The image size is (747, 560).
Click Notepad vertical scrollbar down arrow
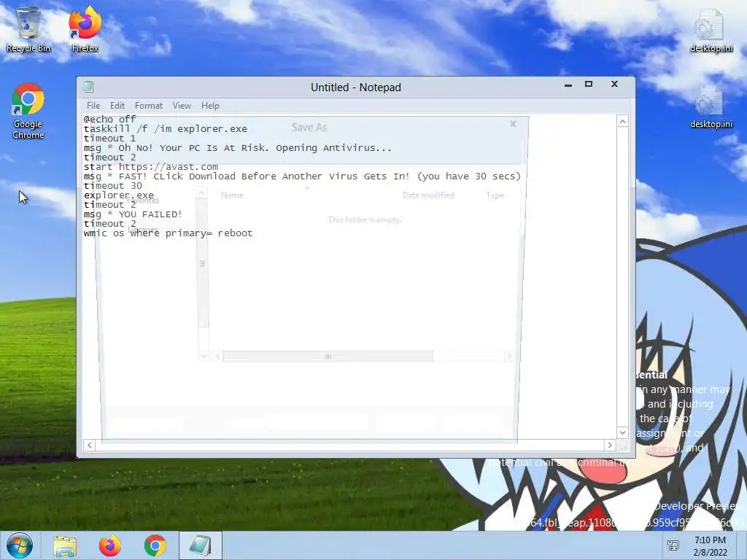pos(622,432)
